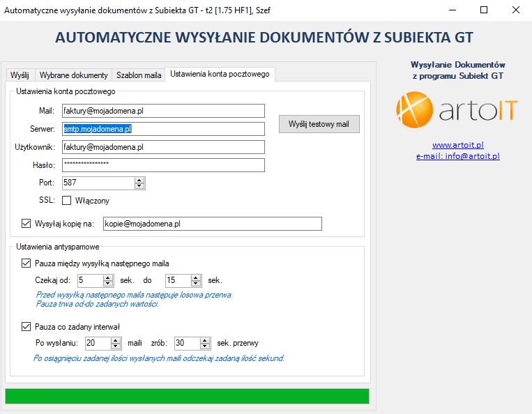
Task: Switch to the 'Wyślij' tab
Action: pos(20,75)
